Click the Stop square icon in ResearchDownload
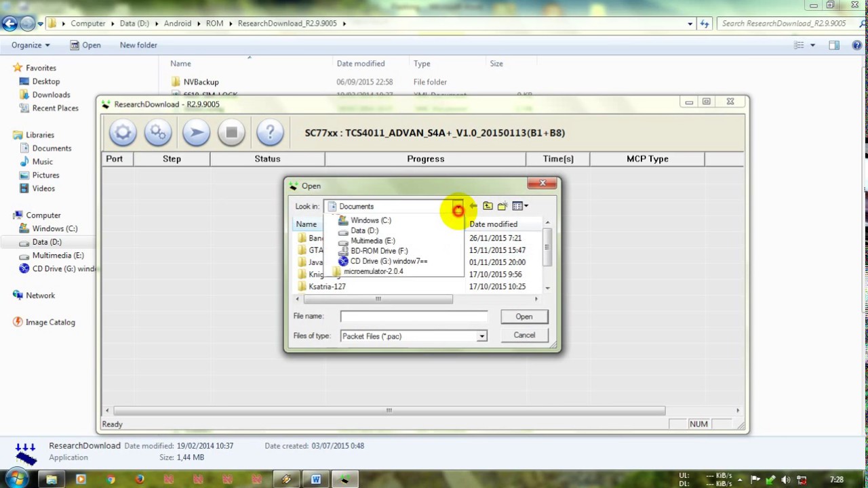 (231, 133)
